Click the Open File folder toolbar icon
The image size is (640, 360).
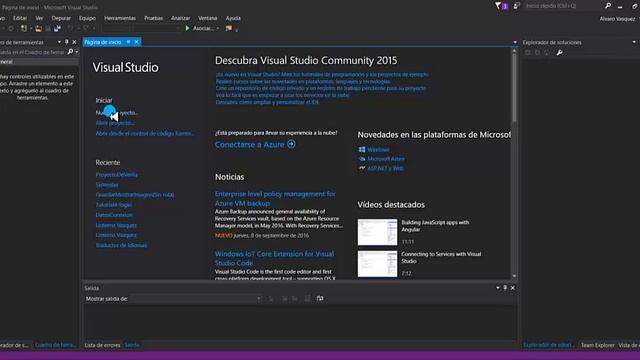(38, 28)
